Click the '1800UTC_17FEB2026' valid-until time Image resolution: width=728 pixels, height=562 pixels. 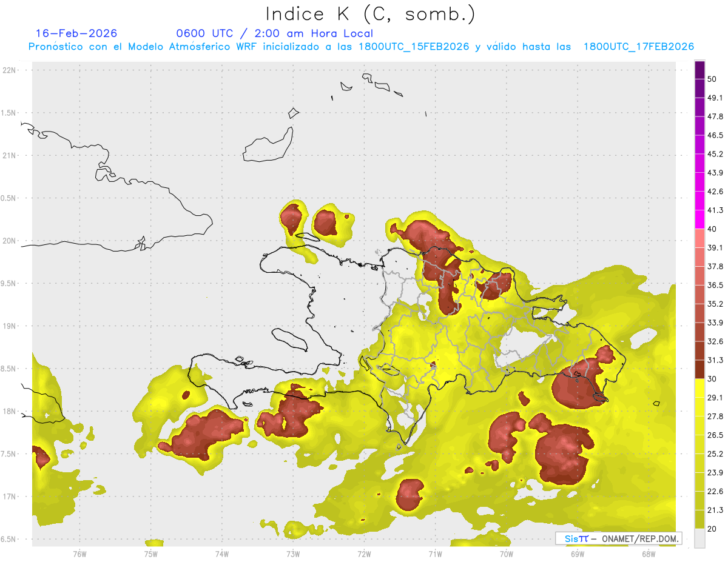click(x=638, y=47)
